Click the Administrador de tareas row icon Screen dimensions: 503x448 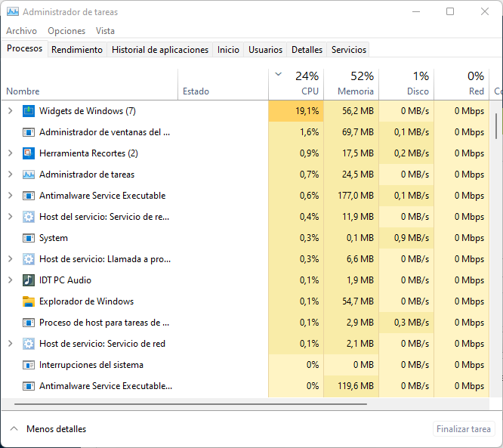[29, 175]
